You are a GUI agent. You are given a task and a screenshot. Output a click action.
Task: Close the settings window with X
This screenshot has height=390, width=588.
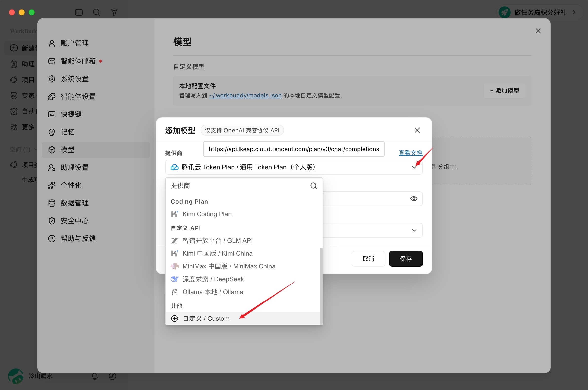tap(538, 31)
